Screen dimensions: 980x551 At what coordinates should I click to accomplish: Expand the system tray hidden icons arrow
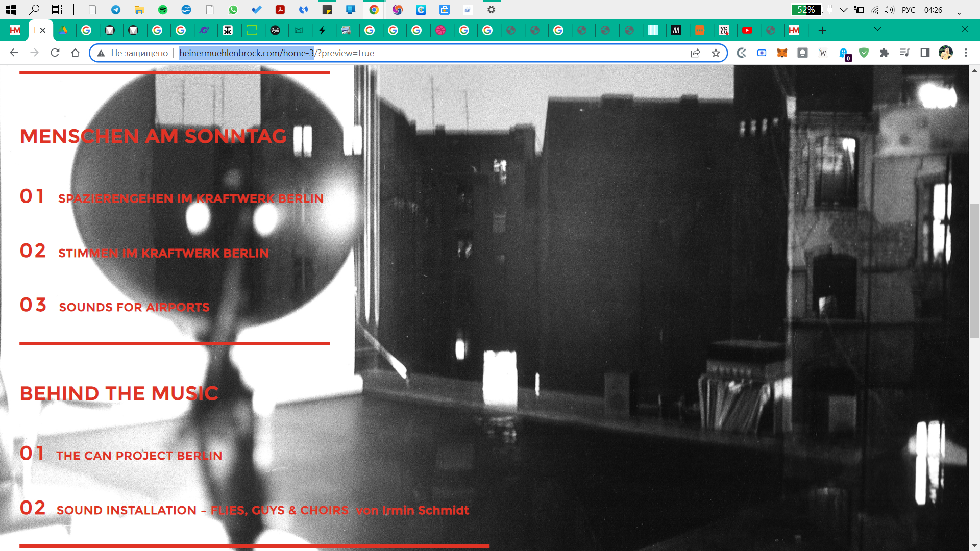(843, 10)
